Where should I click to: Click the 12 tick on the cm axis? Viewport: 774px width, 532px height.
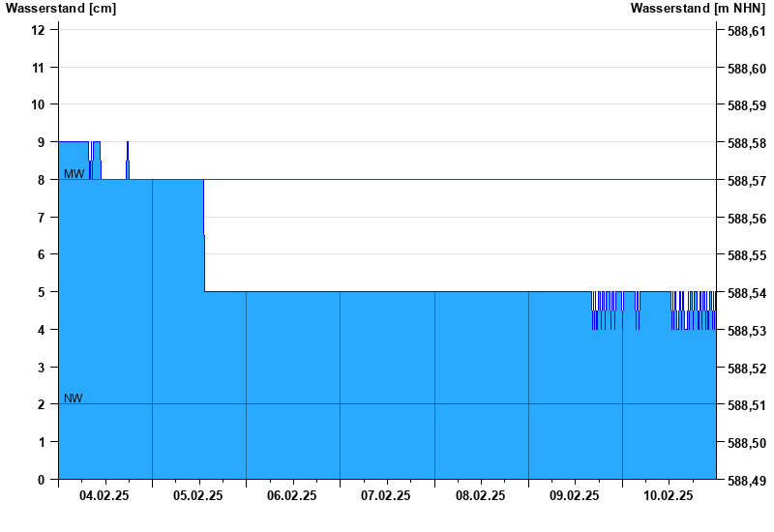pyautogui.click(x=39, y=30)
